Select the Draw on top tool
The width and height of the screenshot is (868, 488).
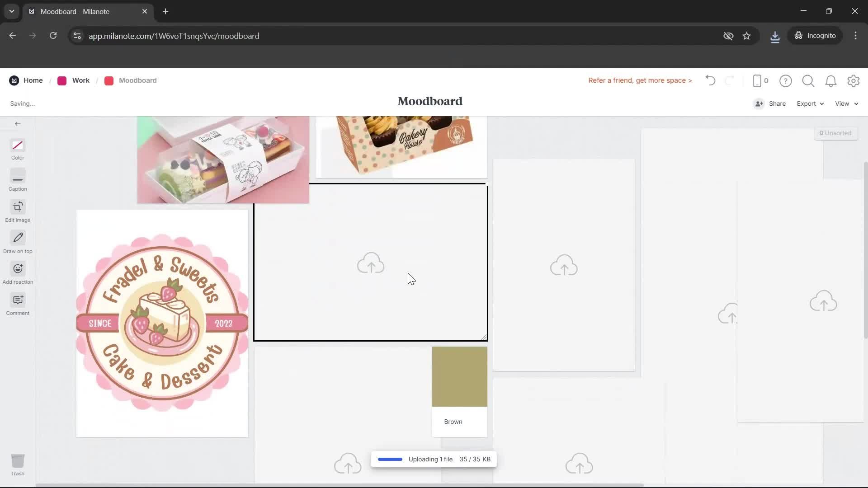(x=18, y=242)
